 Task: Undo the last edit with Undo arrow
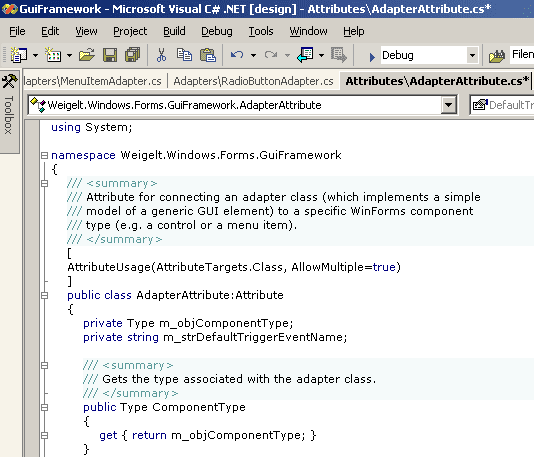coord(237,55)
